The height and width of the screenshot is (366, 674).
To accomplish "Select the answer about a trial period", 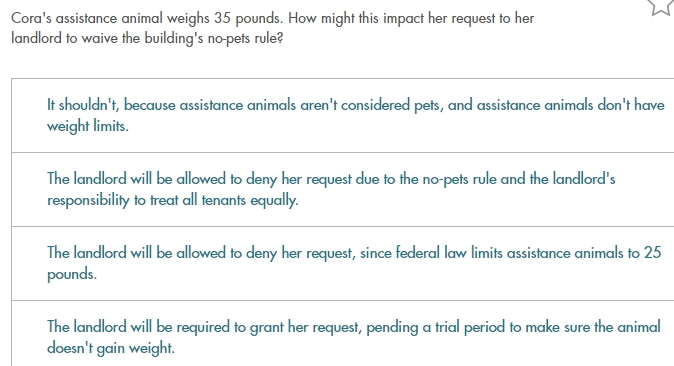I will (343, 334).
